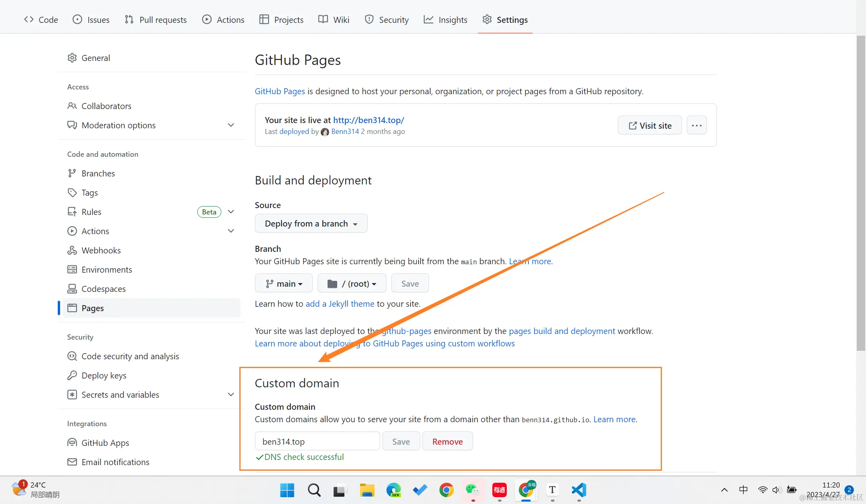Go to Codespaces settings
Screen dimensions: 866x504
point(103,289)
